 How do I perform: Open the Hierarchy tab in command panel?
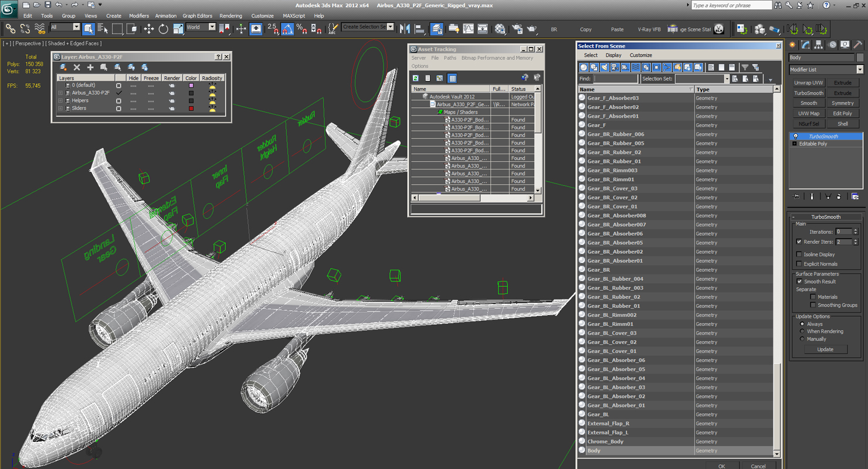coord(818,45)
